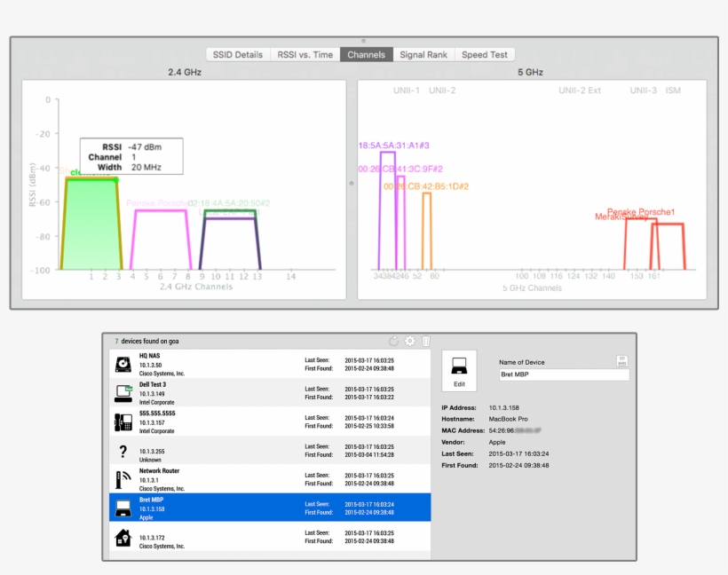728x575 pixels.
Task: Open the Speed Test tab
Action: (x=484, y=54)
